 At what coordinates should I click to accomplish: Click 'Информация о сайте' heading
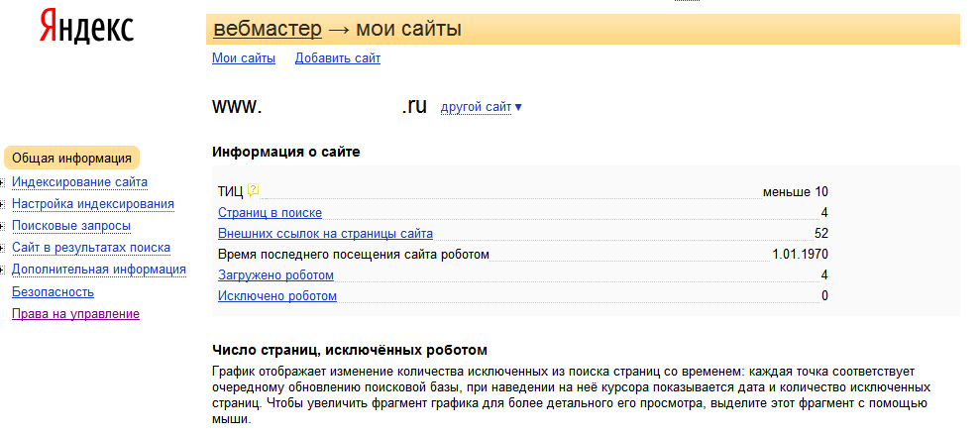[x=286, y=152]
